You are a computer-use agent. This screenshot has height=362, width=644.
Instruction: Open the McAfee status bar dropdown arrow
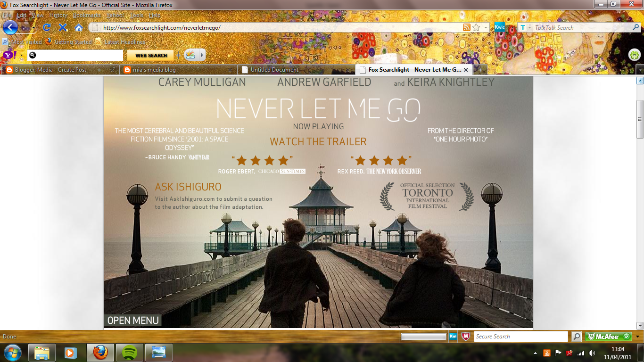click(637, 337)
